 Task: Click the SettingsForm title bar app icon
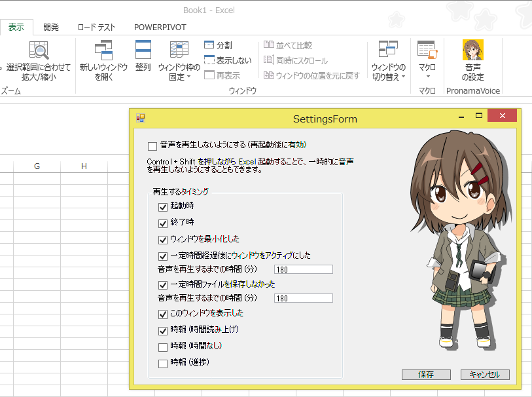[140, 119]
